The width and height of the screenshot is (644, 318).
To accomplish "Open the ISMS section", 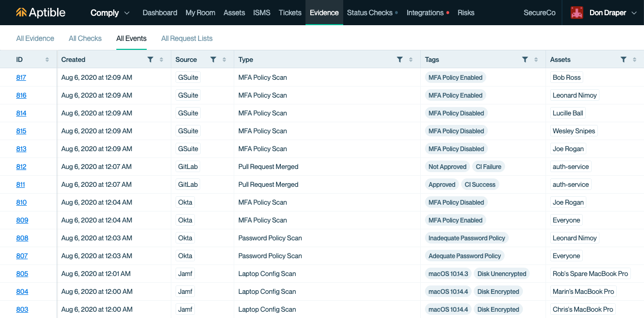I will coord(262,13).
